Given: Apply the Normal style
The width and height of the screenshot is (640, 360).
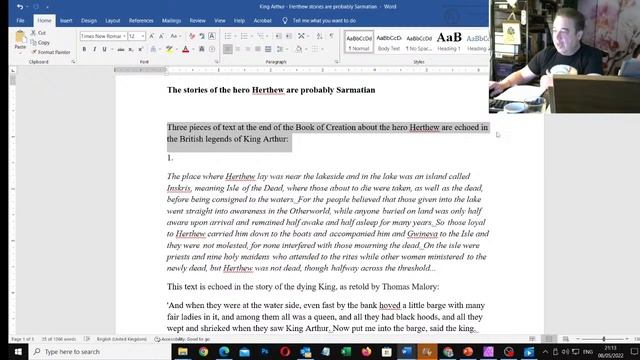Looking at the screenshot, I should click(359, 42).
